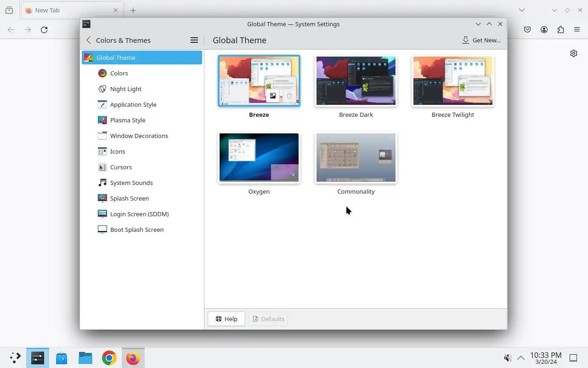
Task: Click the show desktop tray icon
Action: click(573, 358)
